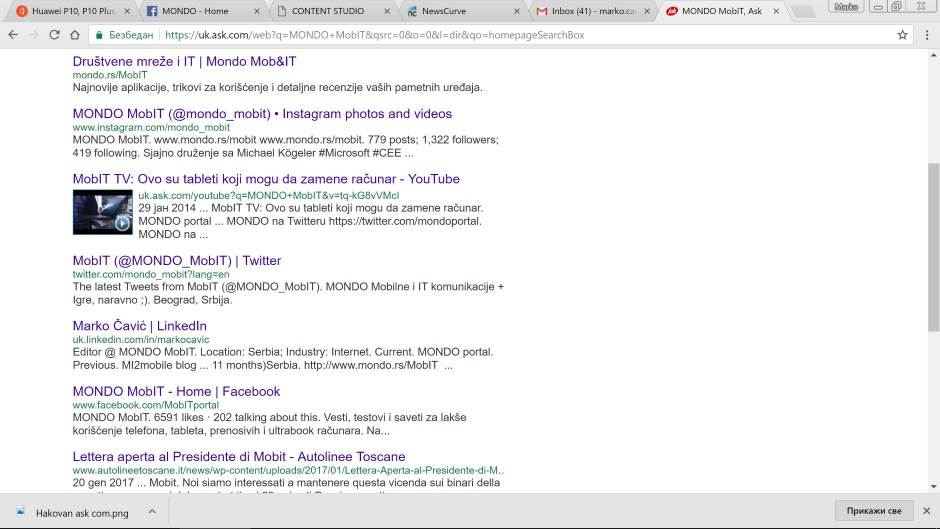940x529 pixels.
Task: Open the Chrome three-dot menu
Action: pos(926,35)
